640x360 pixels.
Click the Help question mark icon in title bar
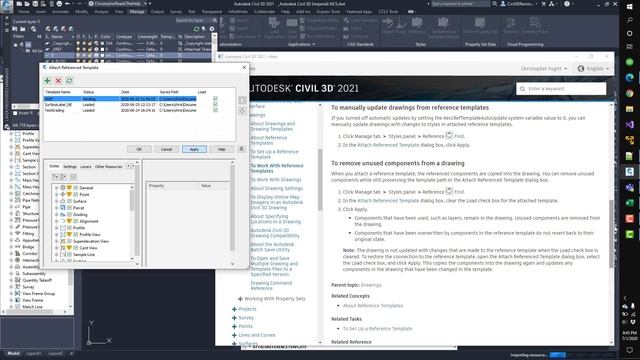point(567,4)
